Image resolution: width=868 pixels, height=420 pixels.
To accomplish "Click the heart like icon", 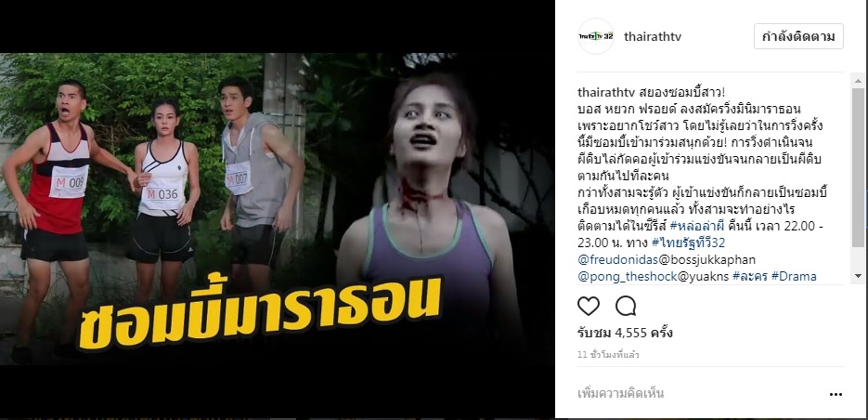I will (589, 306).
